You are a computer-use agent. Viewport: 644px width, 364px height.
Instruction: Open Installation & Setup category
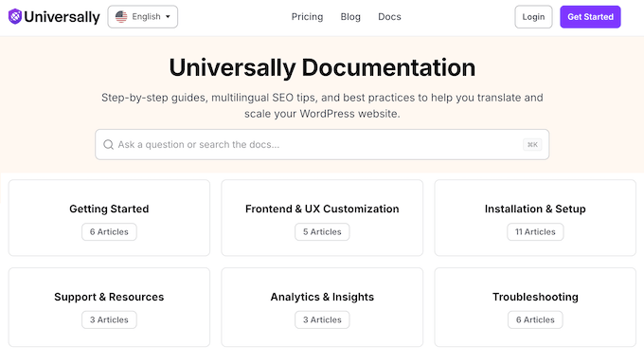535,218
